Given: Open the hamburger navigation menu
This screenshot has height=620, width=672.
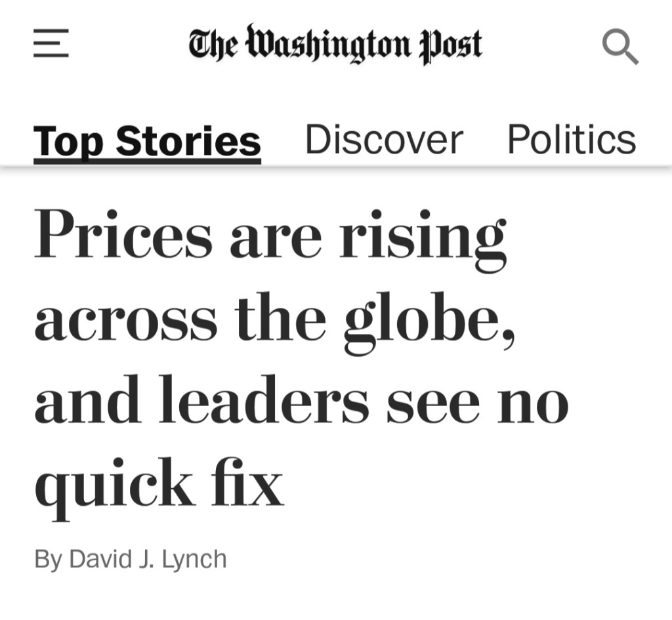Looking at the screenshot, I should click(51, 43).
